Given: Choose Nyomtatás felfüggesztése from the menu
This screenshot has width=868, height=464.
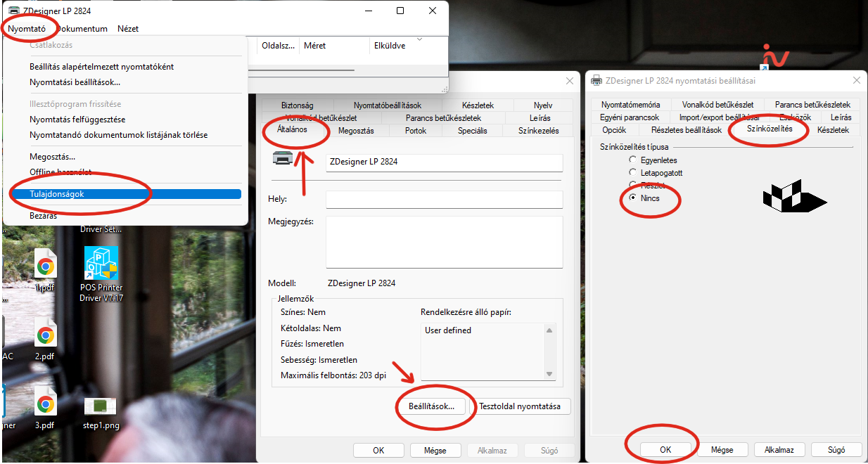Looking at the screenshot, I should coord(126,120).
